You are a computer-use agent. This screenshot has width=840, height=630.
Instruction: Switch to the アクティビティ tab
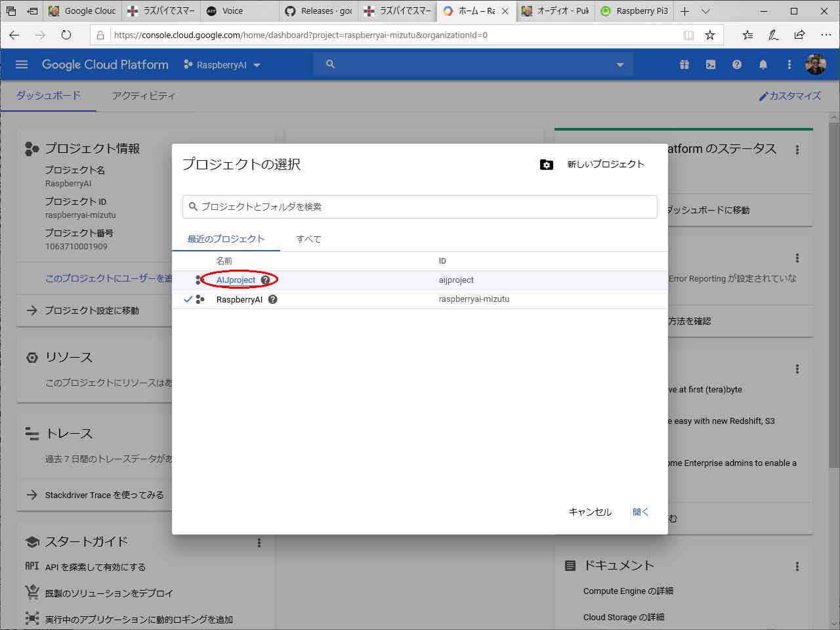(144, 96)
